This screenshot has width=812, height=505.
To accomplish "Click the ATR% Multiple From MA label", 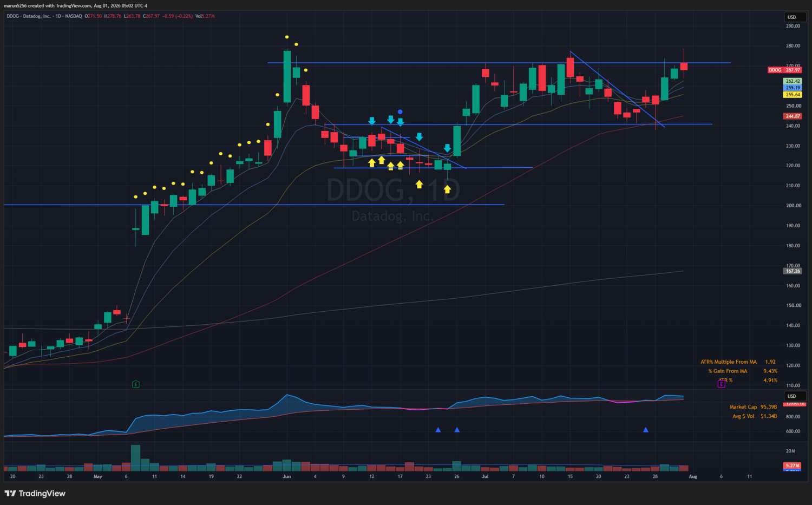I will tap(729, 362).
